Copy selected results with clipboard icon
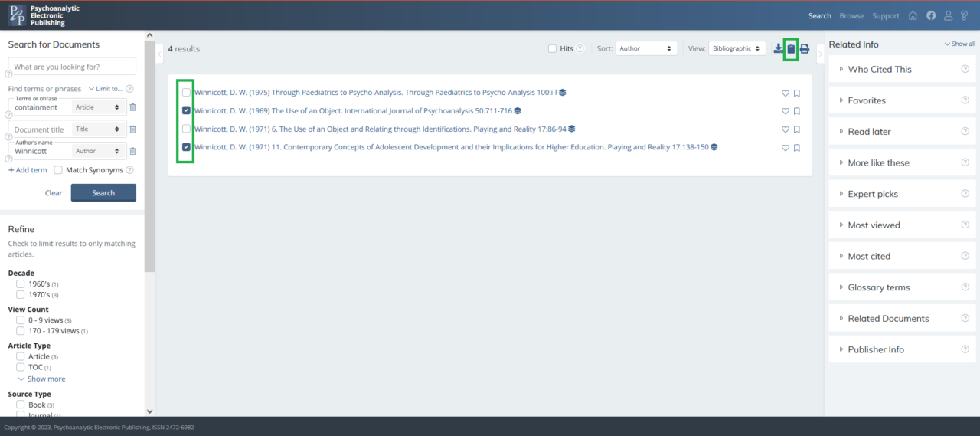Screen dimensions: 980x436 [x=792, y=49]
